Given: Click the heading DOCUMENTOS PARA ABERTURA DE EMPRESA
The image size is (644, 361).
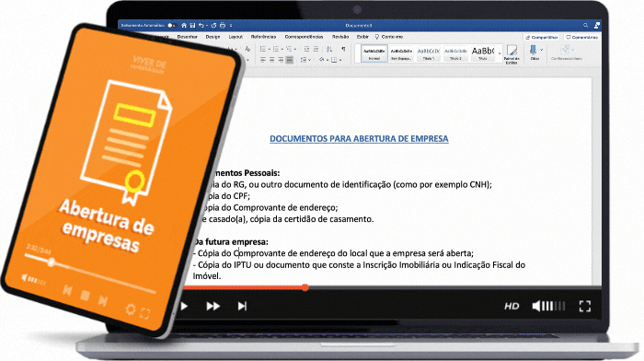Looking at the screenshot, I should point(359,139).
